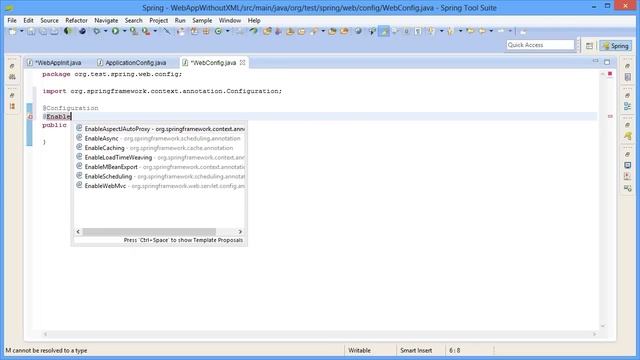
Task: Open the Spring Dashboard green leaf icon
Action: (x=68, y=31)
